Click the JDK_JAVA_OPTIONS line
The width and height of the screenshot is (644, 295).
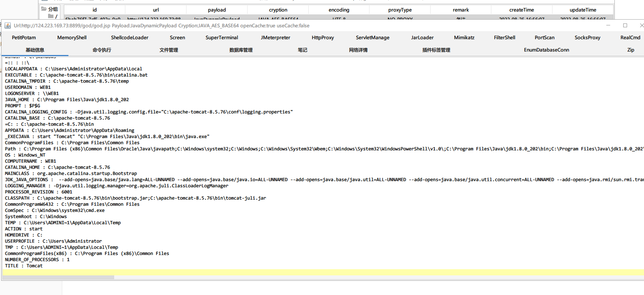click(x=324, y=180)
